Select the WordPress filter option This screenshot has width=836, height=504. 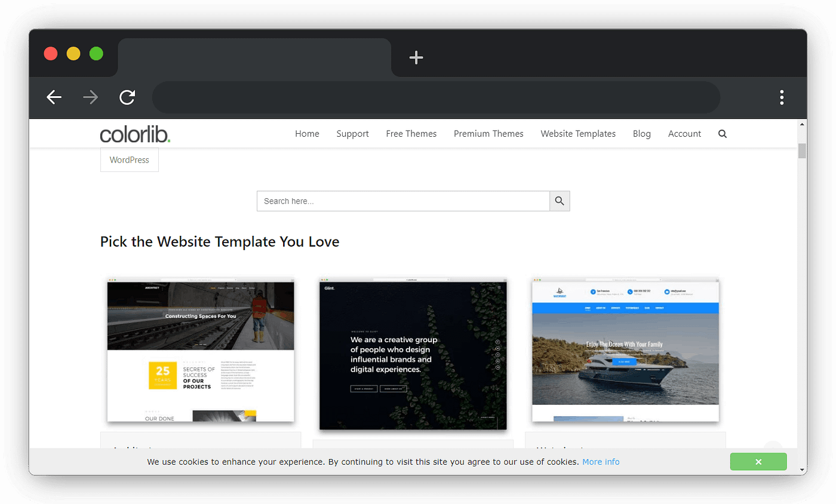click(129, 160)
